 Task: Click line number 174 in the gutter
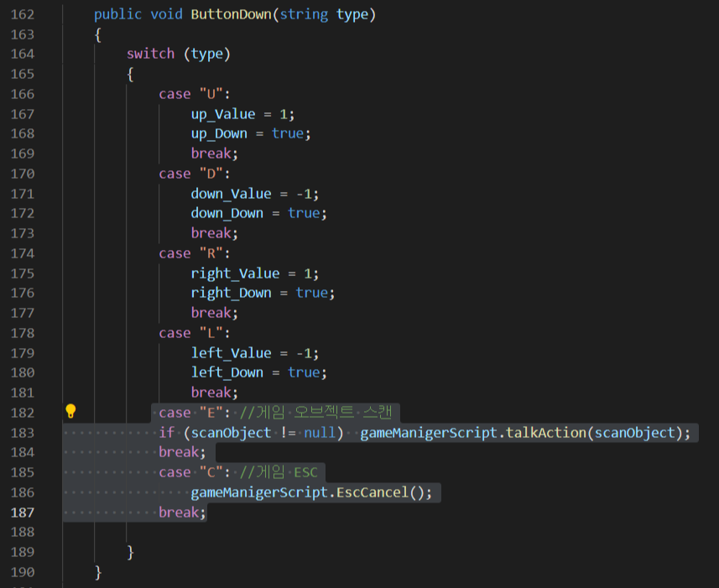23,253
